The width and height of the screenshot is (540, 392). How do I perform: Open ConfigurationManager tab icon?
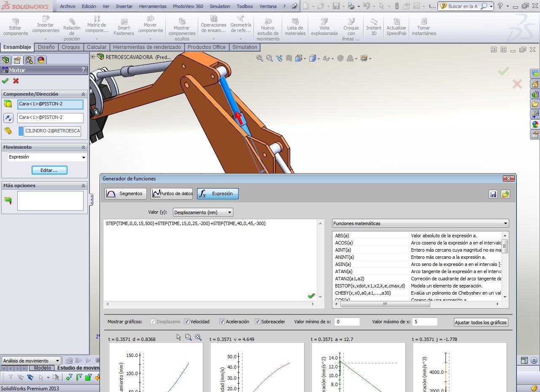point(29,59)
